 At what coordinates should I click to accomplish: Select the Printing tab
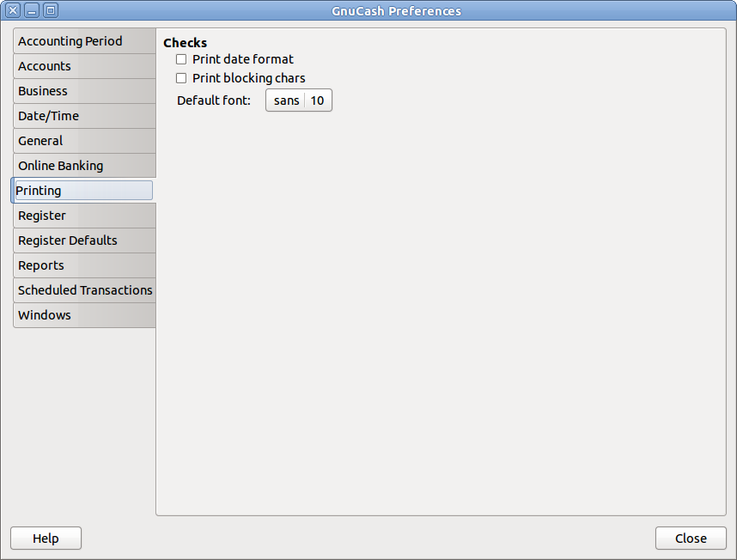click(x=83, y=191)
